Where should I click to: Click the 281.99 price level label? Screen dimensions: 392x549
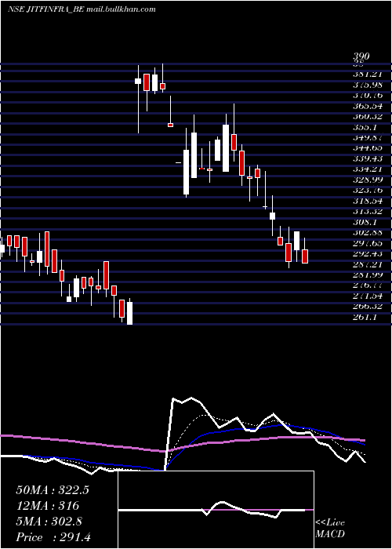click(367, 274)
